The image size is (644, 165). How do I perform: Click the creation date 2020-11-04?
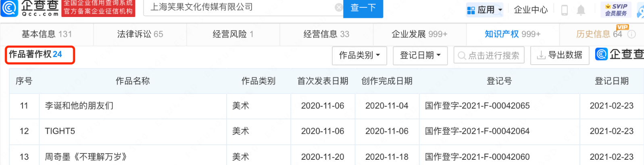click(387, 106)
